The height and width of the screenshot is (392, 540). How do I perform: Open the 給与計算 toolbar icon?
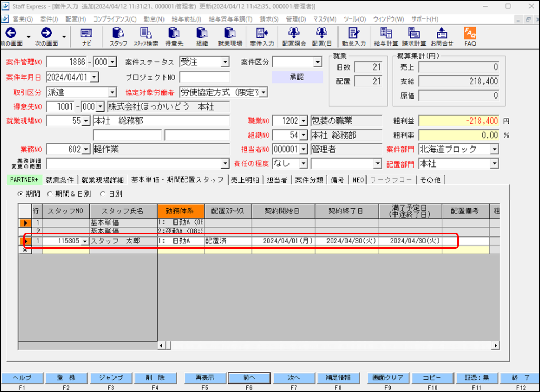(x=385, y=36)
